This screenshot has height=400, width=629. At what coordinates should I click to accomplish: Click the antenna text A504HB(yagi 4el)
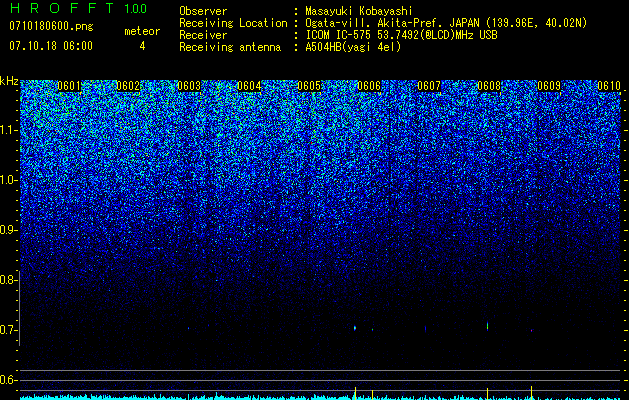click(353, 47)
